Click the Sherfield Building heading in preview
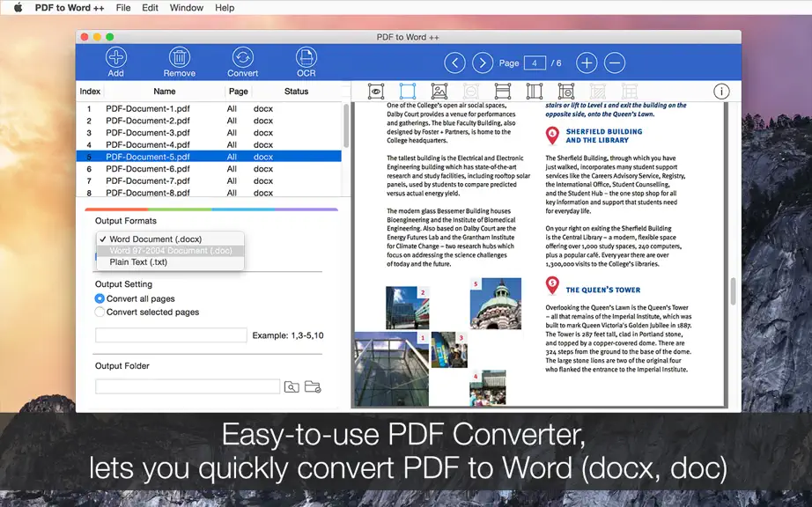Screen dimensions: 812x507 pyautogui.click(x=604, y=136)
